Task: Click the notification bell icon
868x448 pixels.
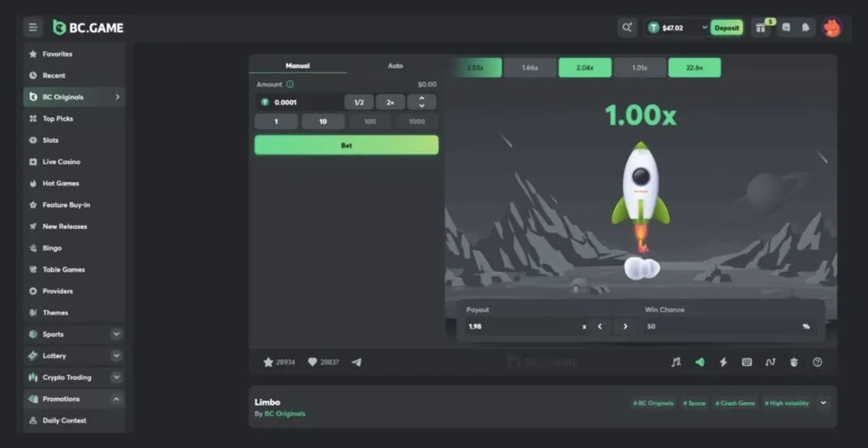Action: coord(805,28)
